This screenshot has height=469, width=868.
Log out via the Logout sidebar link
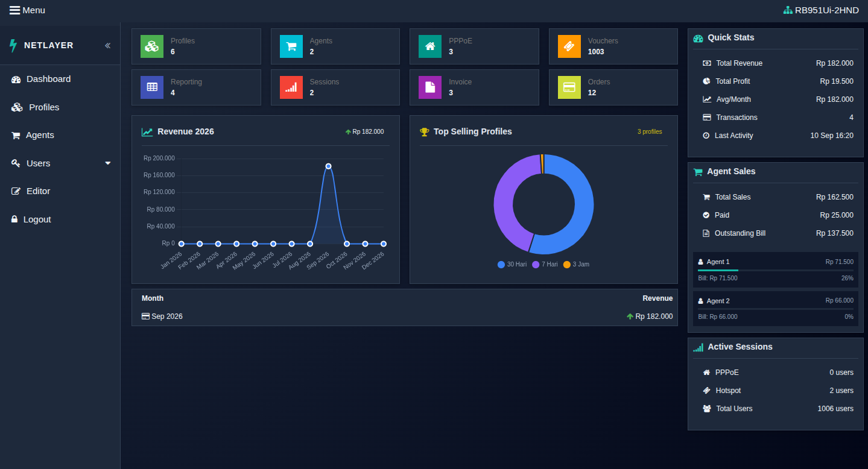tap(60, 219)
